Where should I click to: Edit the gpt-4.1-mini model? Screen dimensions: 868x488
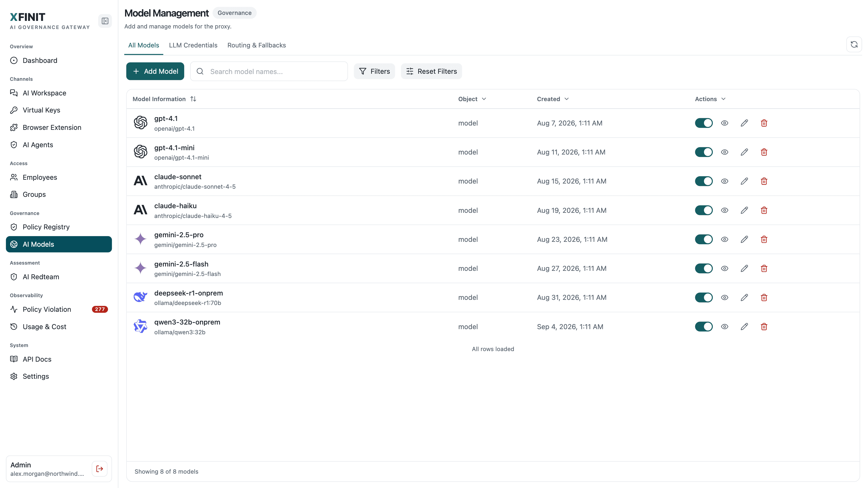point(744,152)
